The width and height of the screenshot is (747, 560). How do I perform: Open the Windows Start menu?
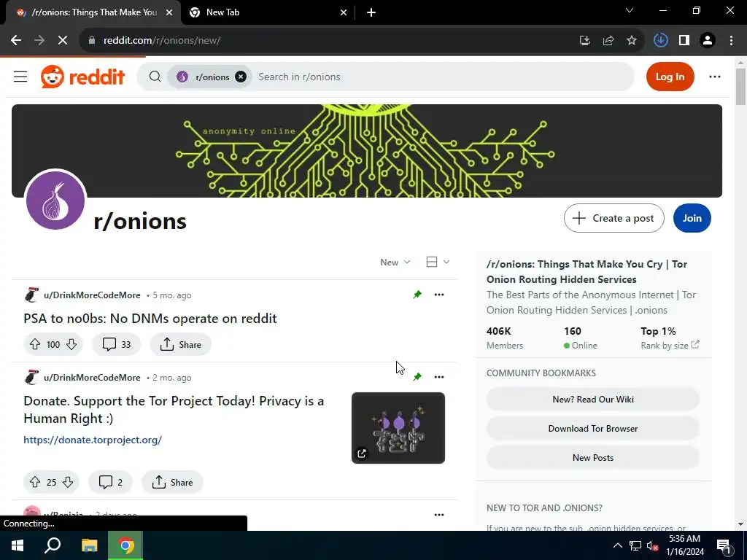pos(18,545)
